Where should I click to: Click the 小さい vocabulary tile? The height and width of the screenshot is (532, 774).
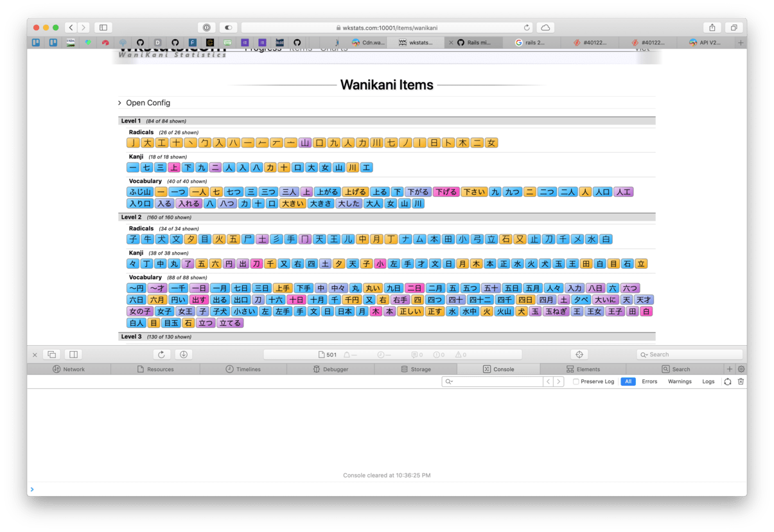[x=244, y=311]
